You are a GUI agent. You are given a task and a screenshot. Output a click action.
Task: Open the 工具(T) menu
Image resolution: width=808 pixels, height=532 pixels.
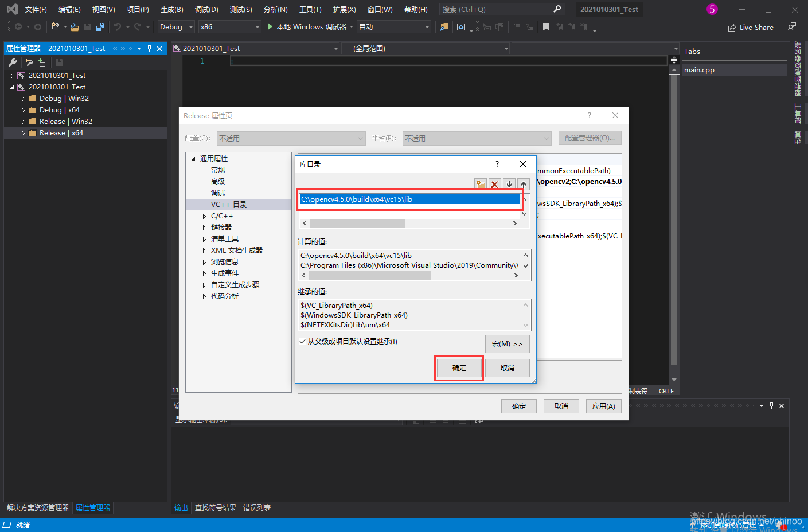click(310, 9)
